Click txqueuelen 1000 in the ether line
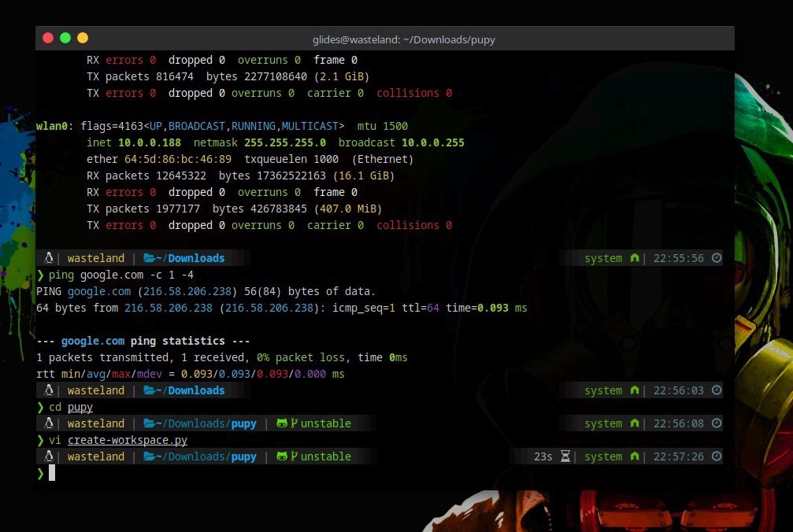The height and width of the screenshot is (532, 793). coord(291,159)
